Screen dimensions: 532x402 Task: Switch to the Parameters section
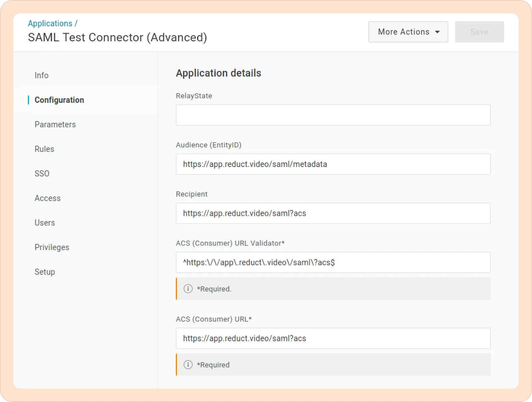coord(55,124)
